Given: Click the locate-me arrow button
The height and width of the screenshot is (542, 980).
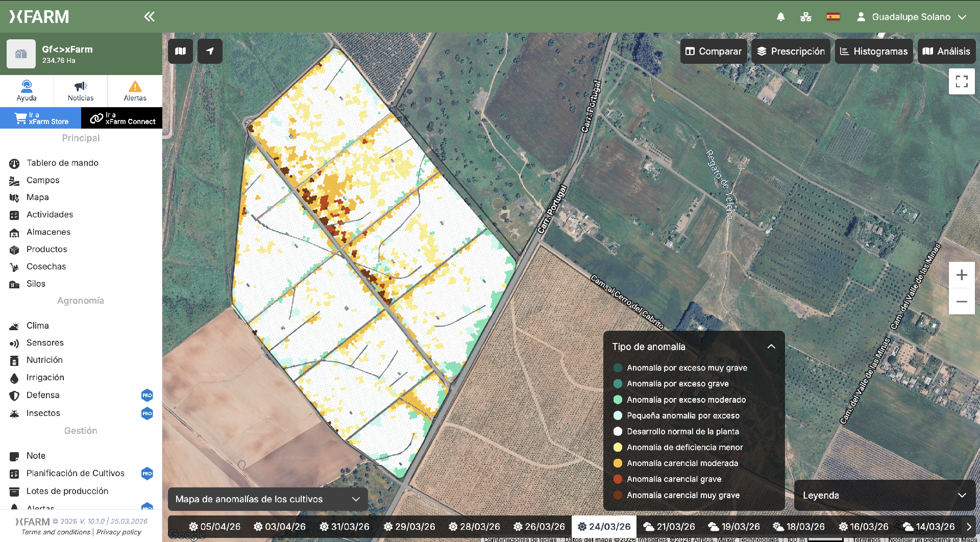Looking at the screenshot, I should click(x=210, y=51).
